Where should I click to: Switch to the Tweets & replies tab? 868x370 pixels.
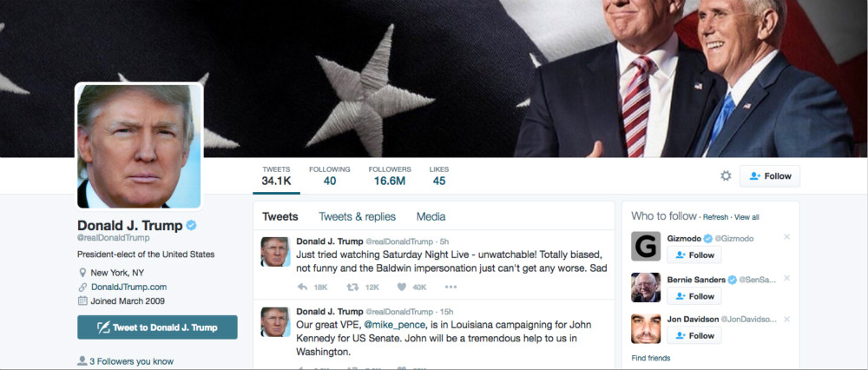click(357, 216)
